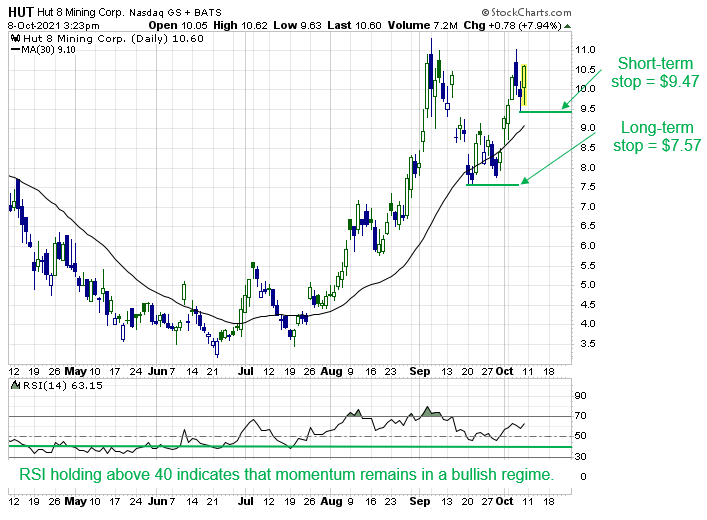Click the Sep label on price chart axis

click(x=419, y=372)
